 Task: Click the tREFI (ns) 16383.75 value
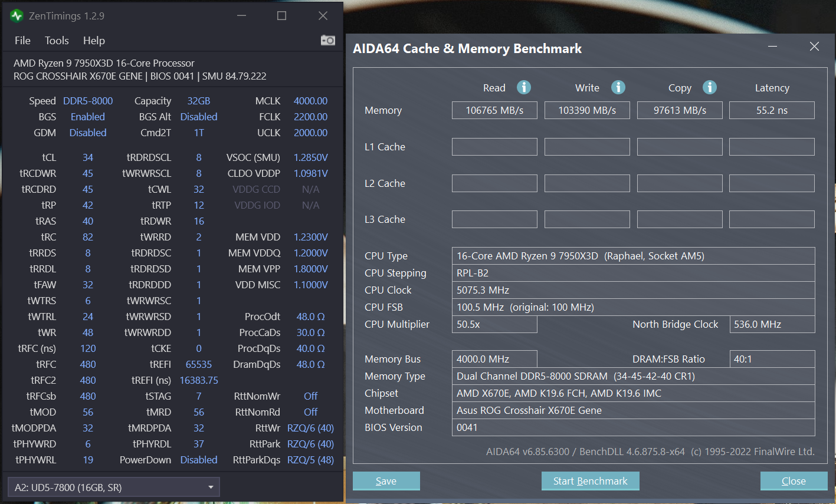pyautogui.click(x=199, y=380)
